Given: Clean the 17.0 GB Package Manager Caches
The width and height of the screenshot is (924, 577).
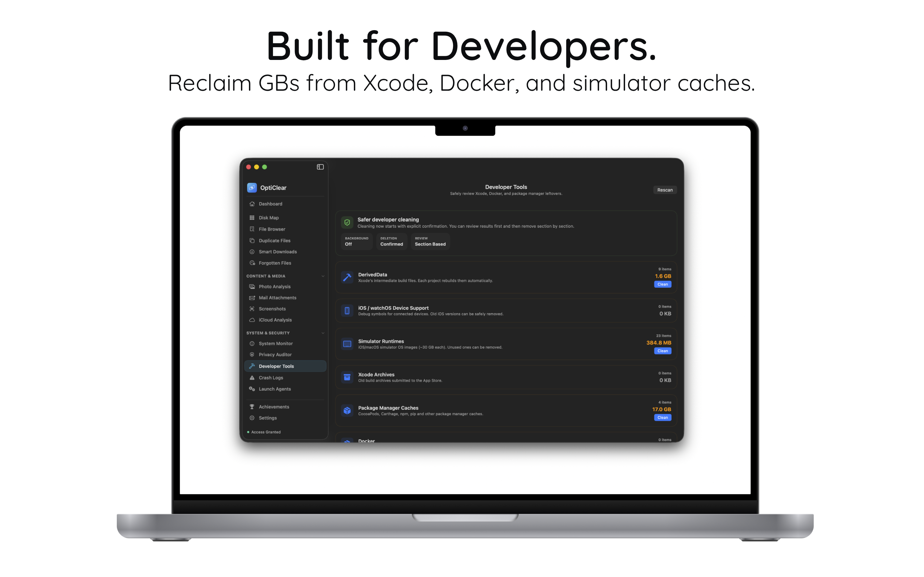Looking at the screenshot, I should (x=663, y=417).
